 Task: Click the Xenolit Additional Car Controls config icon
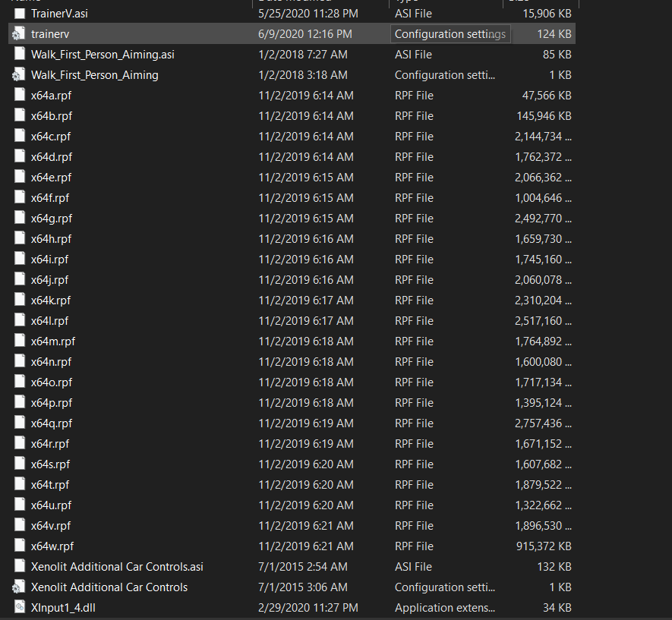coord(17,587)
